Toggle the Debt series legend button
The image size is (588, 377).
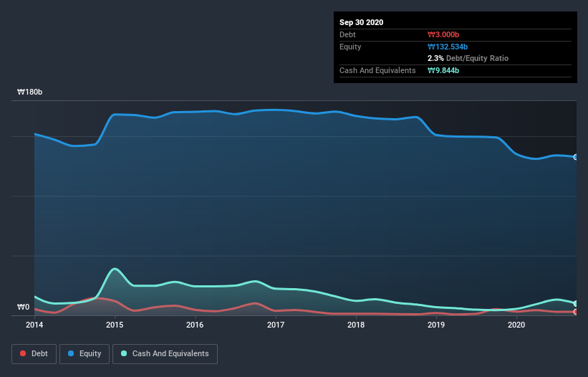click(x=34, y=354)
